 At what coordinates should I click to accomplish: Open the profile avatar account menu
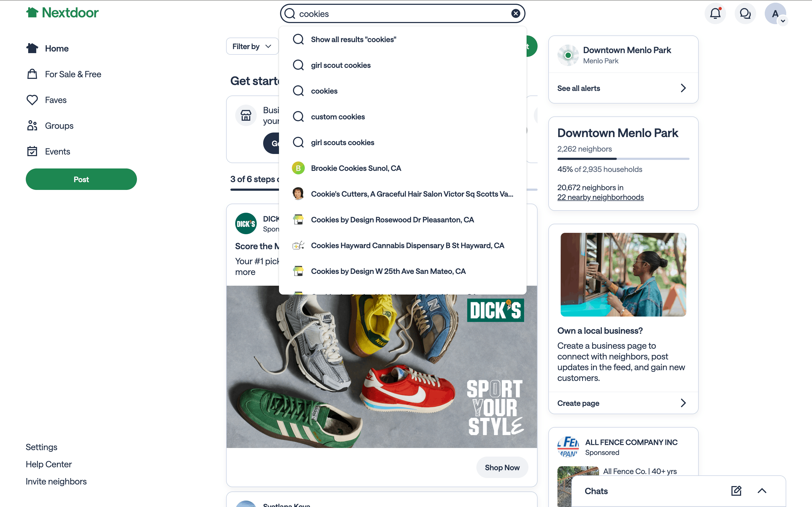tap(775, 14)
